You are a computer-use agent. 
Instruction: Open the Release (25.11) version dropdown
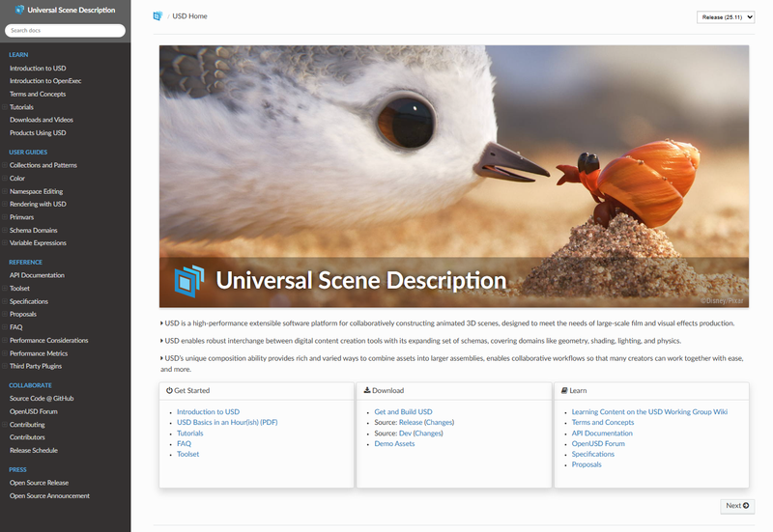pyautogui.click(x=725, y=17)
